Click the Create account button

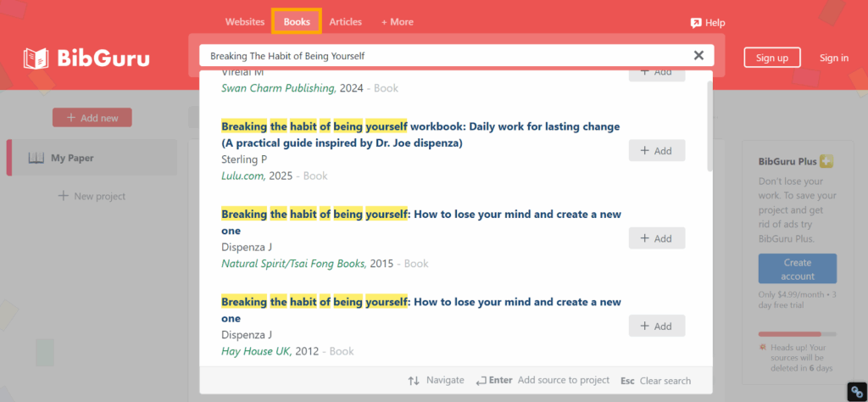coord(797,269)
